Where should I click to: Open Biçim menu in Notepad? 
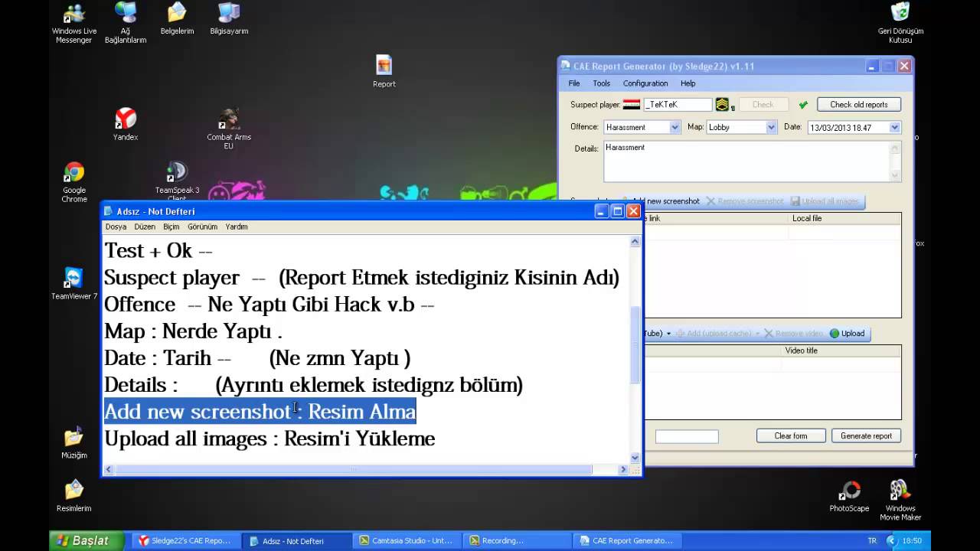[x=171, y=227]
